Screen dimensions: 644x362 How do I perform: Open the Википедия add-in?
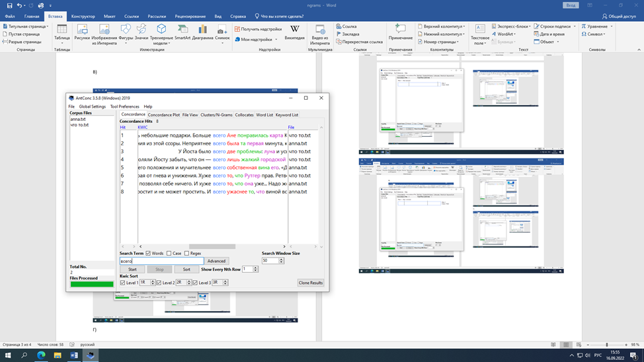[294, 32]
